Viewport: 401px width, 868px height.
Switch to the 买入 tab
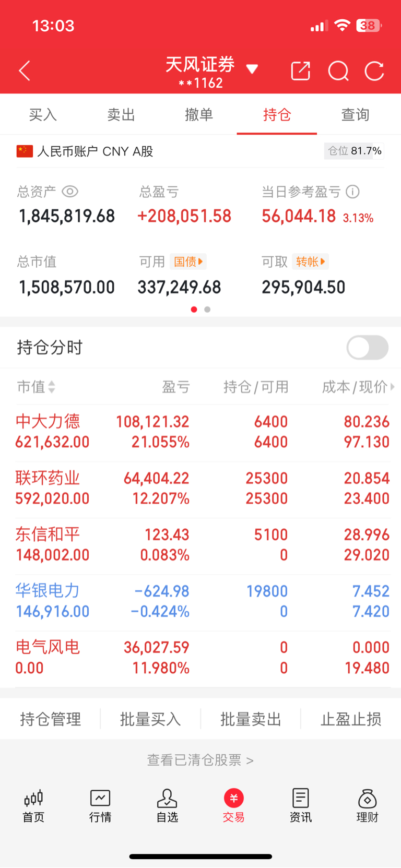43,114
